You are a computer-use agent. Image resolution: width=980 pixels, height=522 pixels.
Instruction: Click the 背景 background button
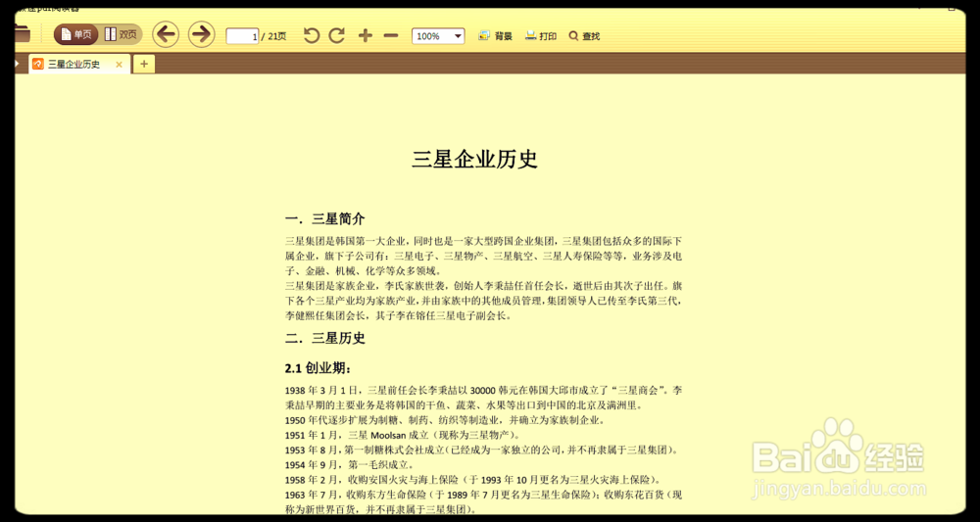coord(495,36)
